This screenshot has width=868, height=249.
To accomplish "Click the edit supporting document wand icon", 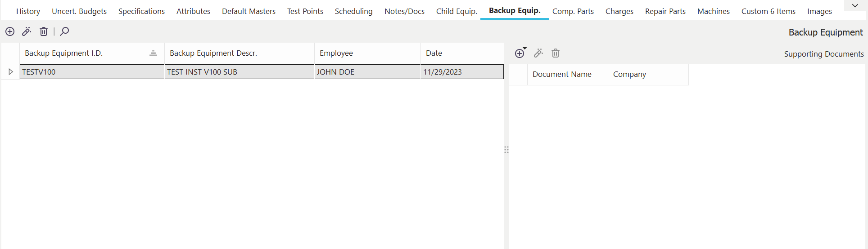I will click(x=538, y=53).
